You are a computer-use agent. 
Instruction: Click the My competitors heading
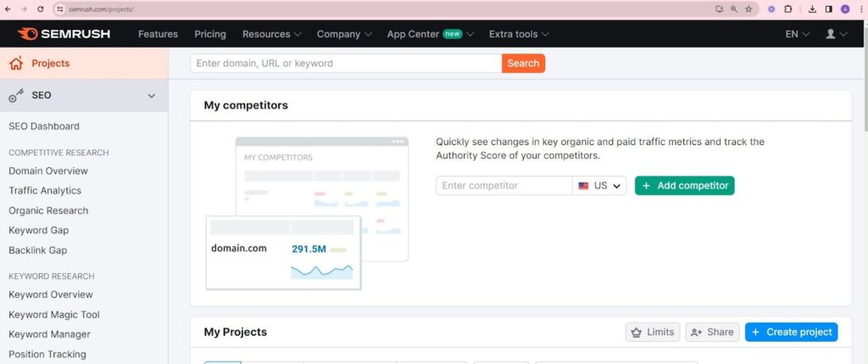pos(246,105)
